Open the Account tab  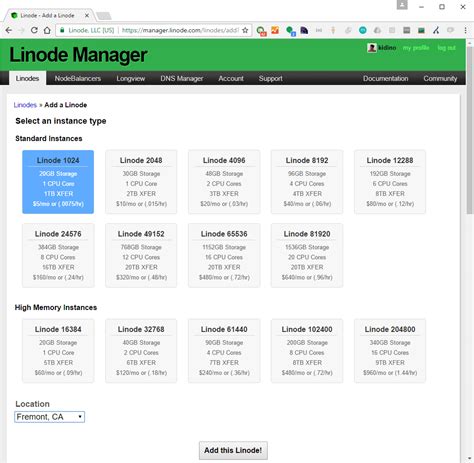point(231,78)
